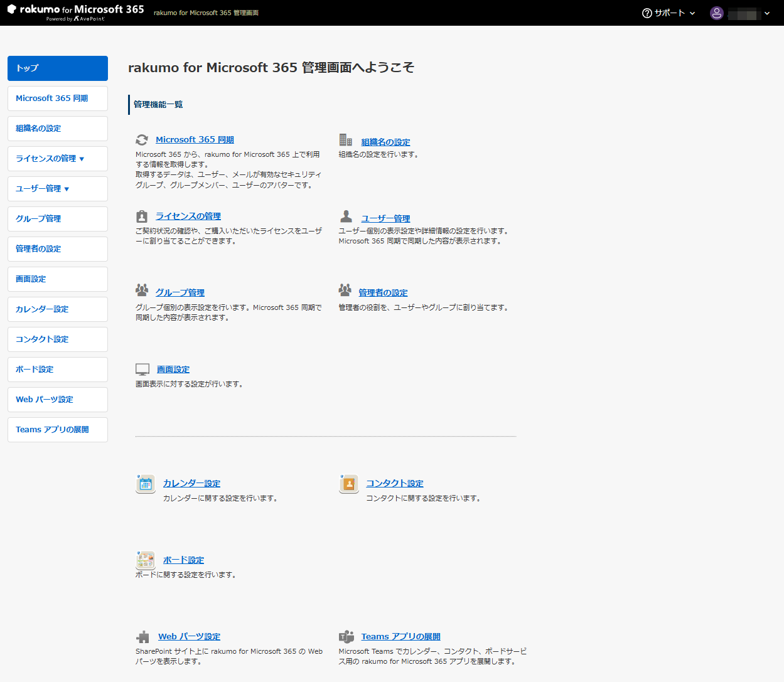
Task: Follow the コンタクト設定 link in main list
Action: [x=394, y=484]
